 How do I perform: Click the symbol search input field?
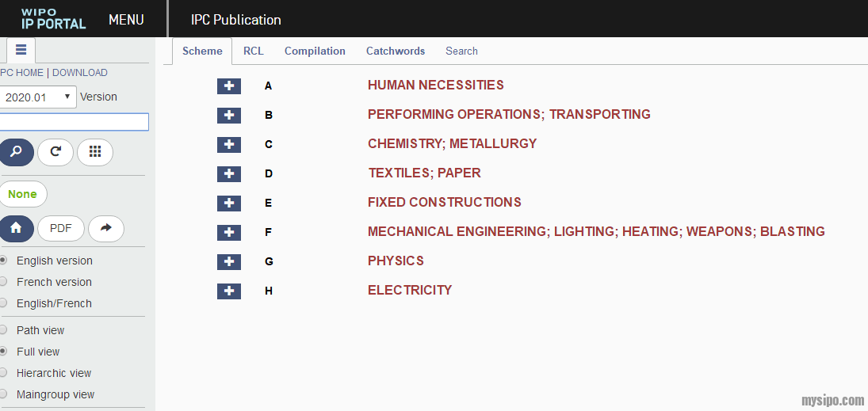(74, 122)
